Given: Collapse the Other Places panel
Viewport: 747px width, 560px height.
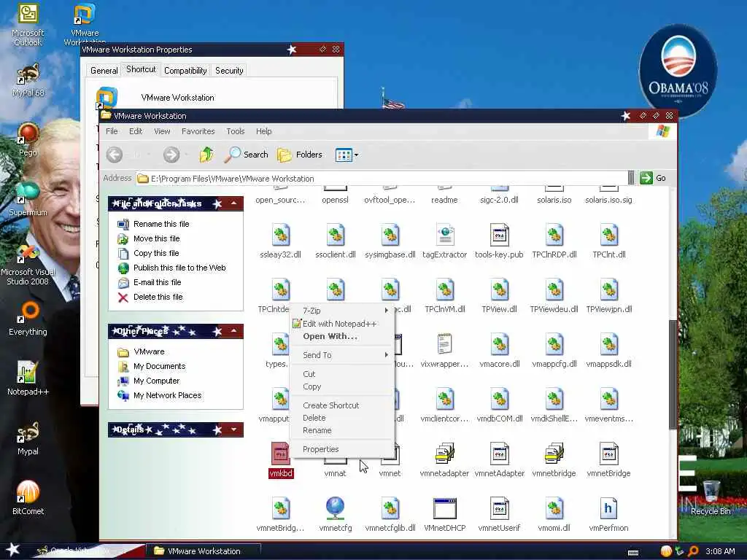Looking at the screenshot, I should (x=234, y=331).
